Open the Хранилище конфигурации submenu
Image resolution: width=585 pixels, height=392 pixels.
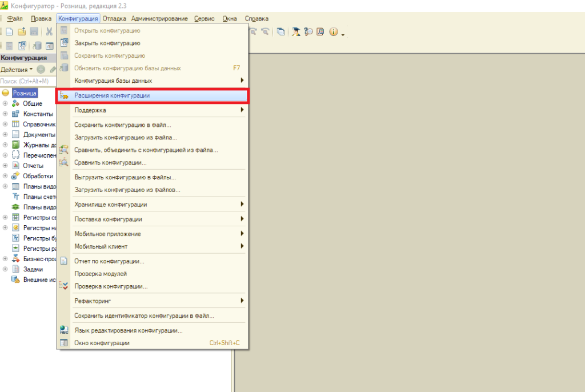pos(111,205)
